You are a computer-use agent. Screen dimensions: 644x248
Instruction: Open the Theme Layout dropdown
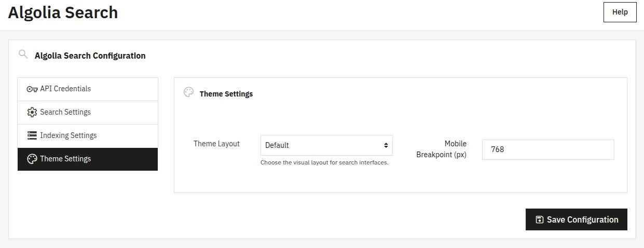[326, 145]
